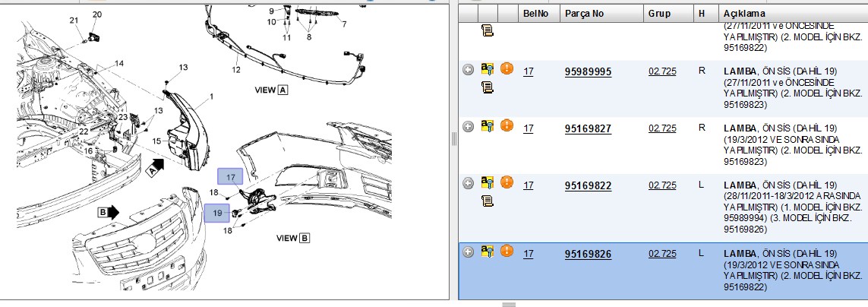Click the VIEW A label in the diagram

[x=272, y=90]
